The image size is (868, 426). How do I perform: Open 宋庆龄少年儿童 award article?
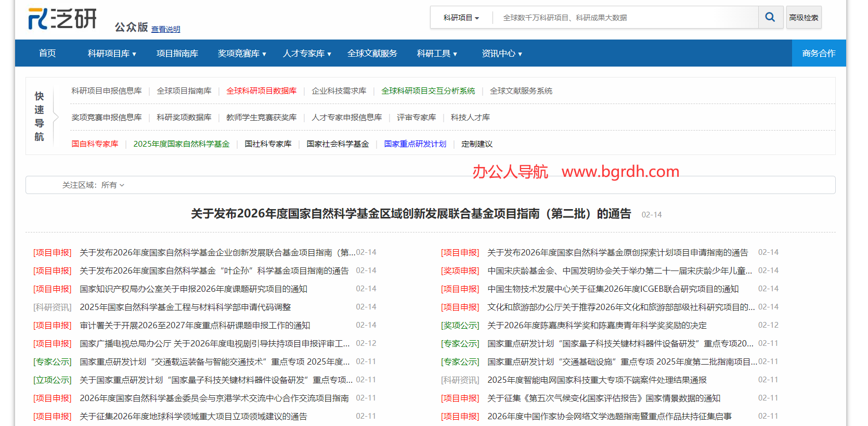[620, 271]
